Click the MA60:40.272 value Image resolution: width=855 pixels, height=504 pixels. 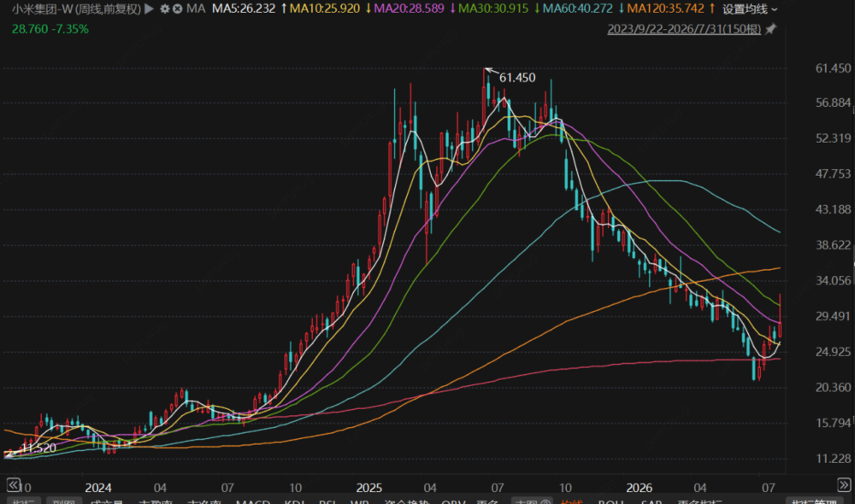tap(577, 9)
